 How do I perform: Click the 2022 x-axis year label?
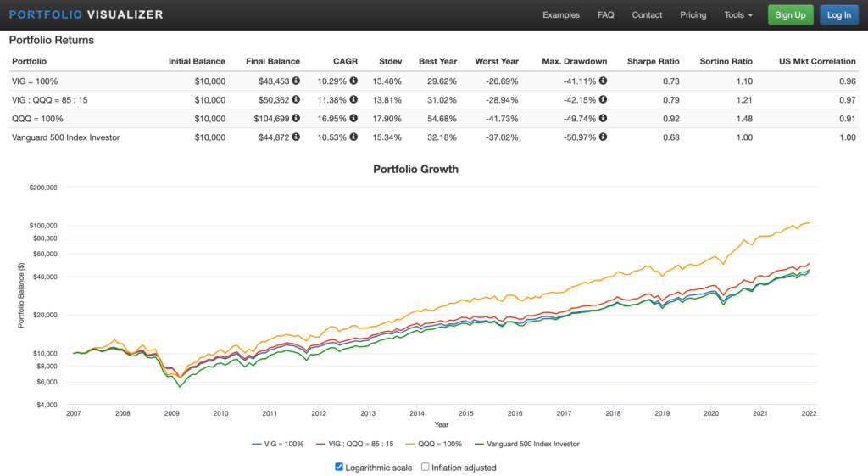pyautogui.click(x=809, y=413)
